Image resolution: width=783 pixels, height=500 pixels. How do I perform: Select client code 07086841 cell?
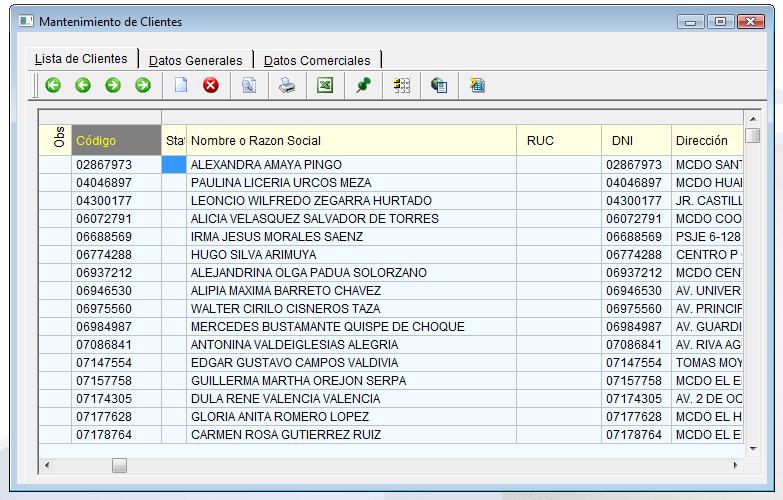click(x=116, y=345)
